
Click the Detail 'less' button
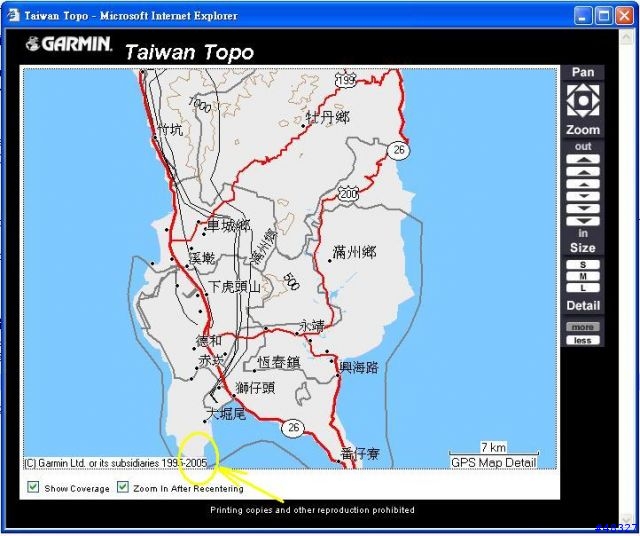[x=583, y=340]
